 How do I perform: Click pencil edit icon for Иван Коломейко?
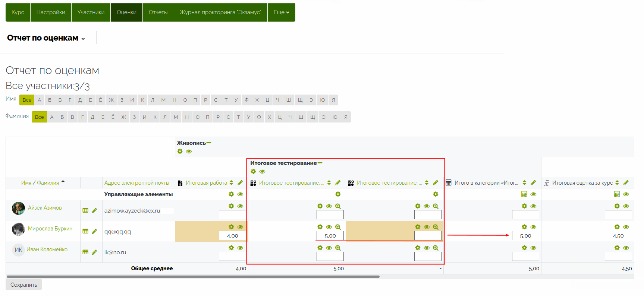tap(94, 252)
